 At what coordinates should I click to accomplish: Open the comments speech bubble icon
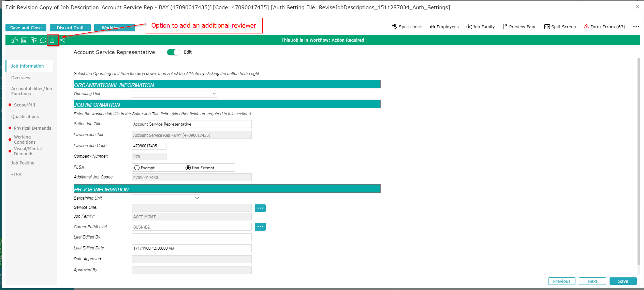point(43,40)
